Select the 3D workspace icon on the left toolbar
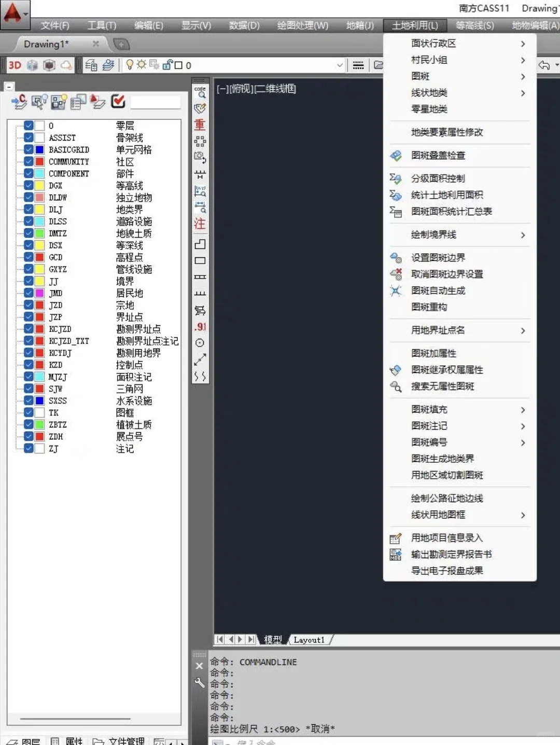 (14, 65)
